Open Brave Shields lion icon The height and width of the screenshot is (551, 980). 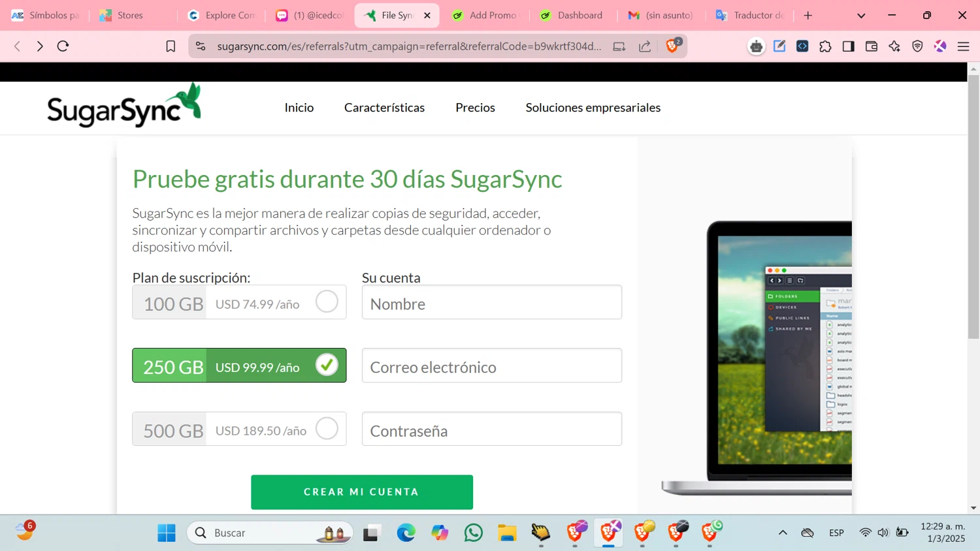[672, 46]
